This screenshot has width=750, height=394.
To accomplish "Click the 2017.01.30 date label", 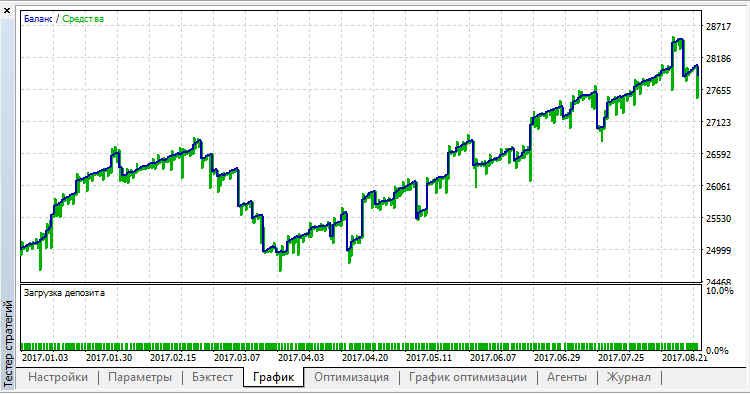I will coord(109,357).
